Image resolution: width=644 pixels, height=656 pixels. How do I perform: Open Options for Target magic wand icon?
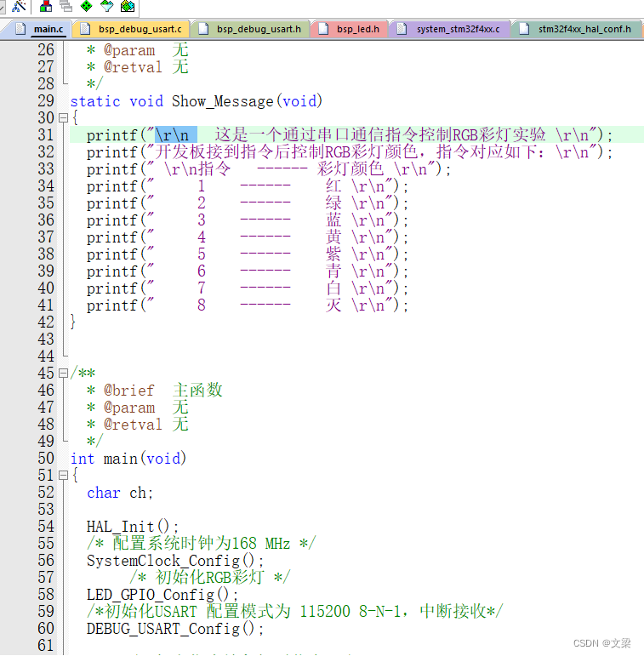click(x=19, y=6)
